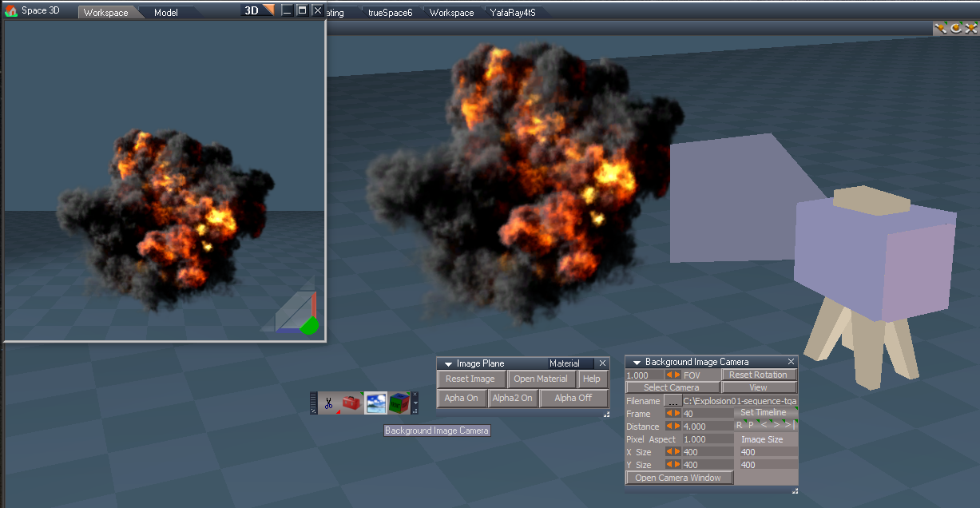
Task: Collapse the Image Plane panel triangle
Action: click(449, 363)
